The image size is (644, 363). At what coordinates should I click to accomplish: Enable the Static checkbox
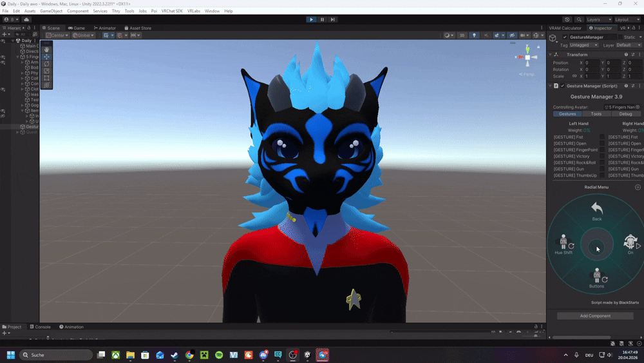(619, 37)
